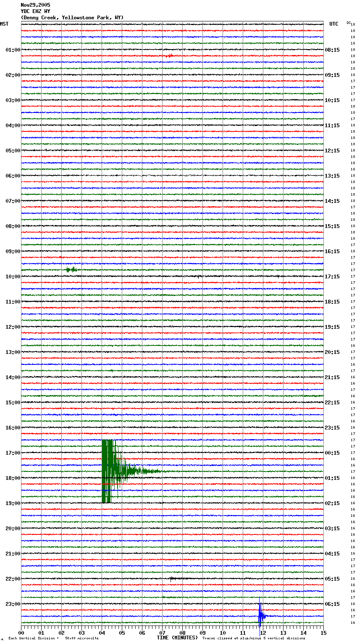This screenshot has height=644, width=357.
Task: Click the 10:15 UTC label
Action: (x=332, y=100)
